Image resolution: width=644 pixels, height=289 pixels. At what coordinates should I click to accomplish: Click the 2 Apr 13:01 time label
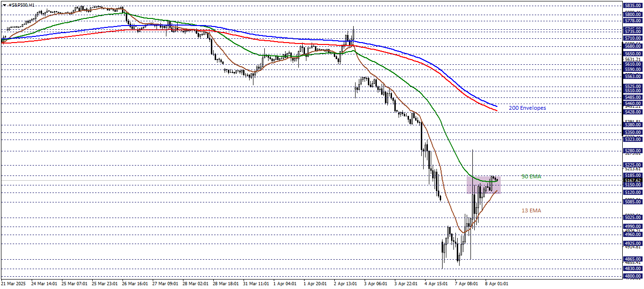[x=346, y=284]
